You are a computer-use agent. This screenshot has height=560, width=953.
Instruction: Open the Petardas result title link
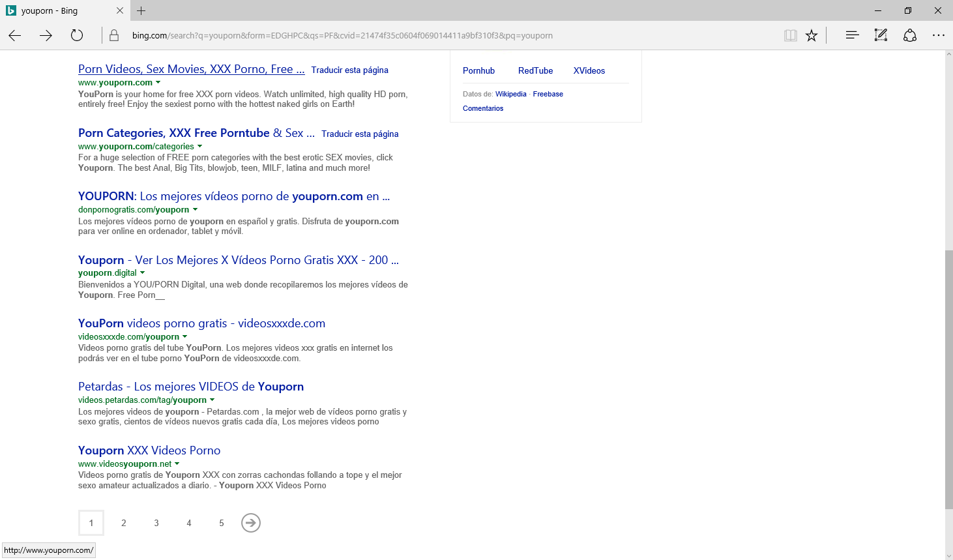click(x=191, y=387)
